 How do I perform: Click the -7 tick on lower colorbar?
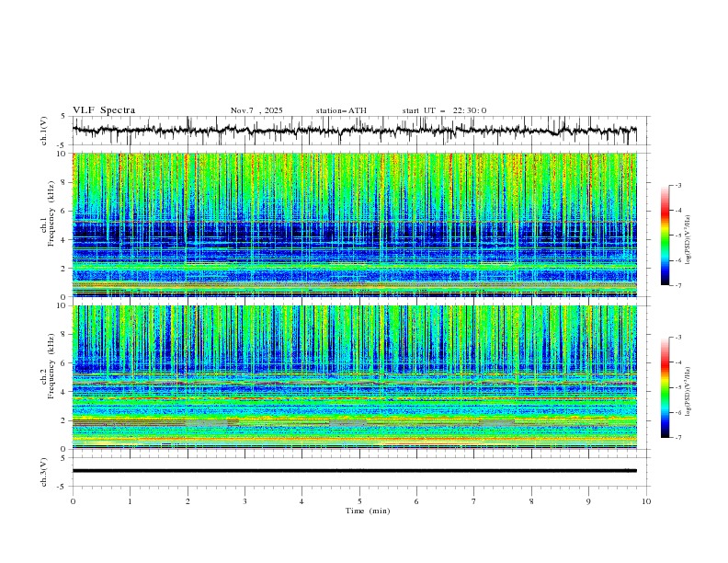677,438
